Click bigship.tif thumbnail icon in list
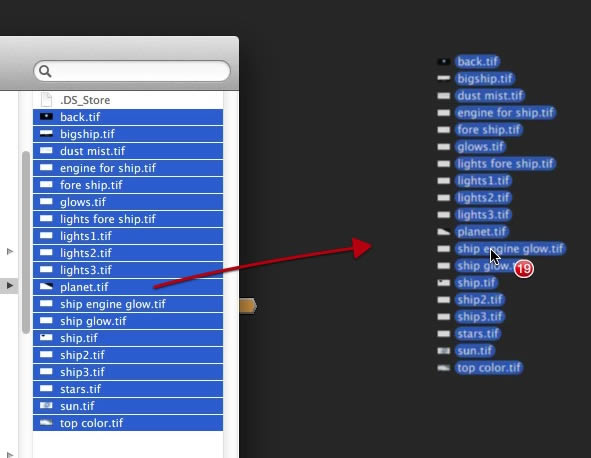 point(46,133)
